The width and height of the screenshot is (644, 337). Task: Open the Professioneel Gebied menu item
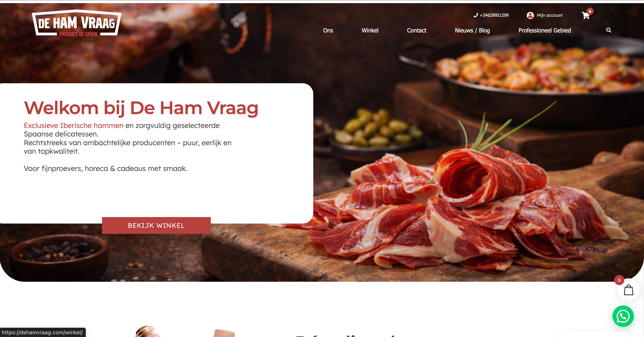tap(544, 30)
